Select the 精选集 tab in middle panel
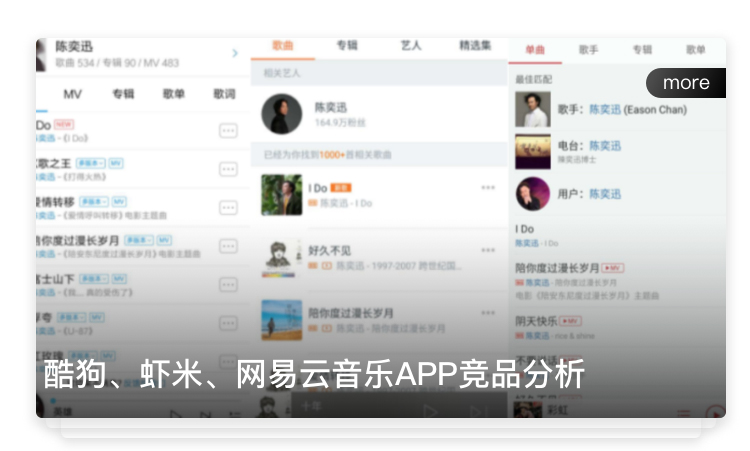 [x=475, y=45]
